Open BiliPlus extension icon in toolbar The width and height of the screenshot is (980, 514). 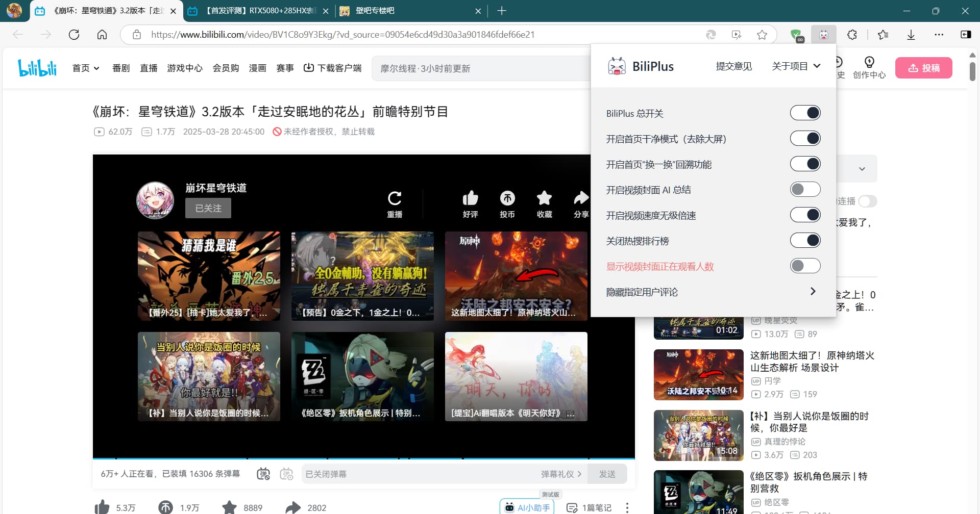tap(823, 35)
